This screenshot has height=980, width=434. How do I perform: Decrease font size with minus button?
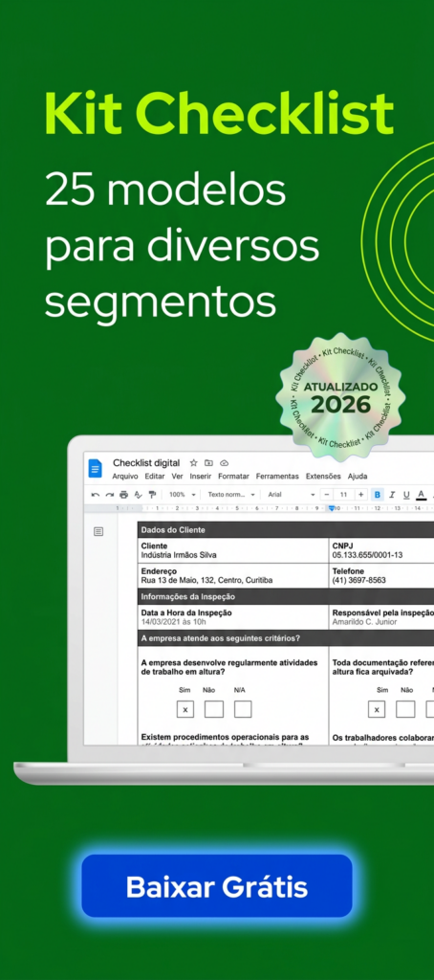(327, 495)
